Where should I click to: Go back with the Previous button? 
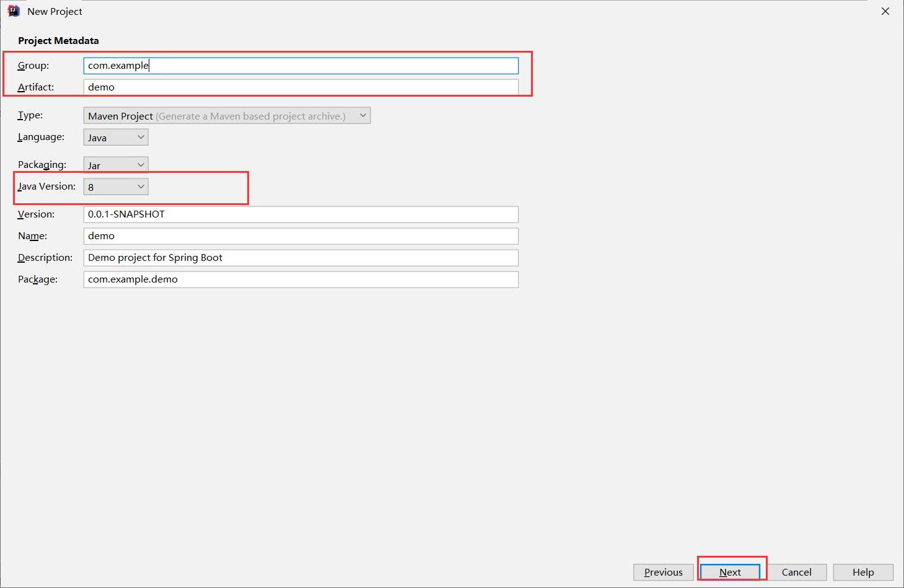(664, 573)
